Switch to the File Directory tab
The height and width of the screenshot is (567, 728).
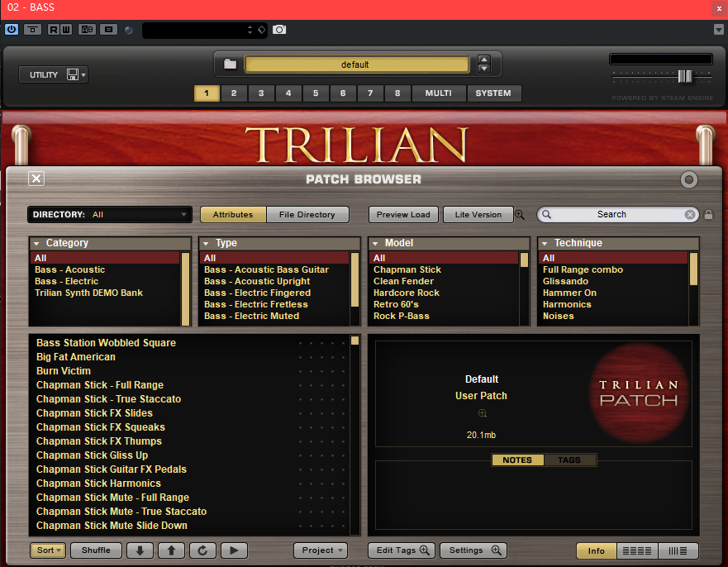[308, 214]
